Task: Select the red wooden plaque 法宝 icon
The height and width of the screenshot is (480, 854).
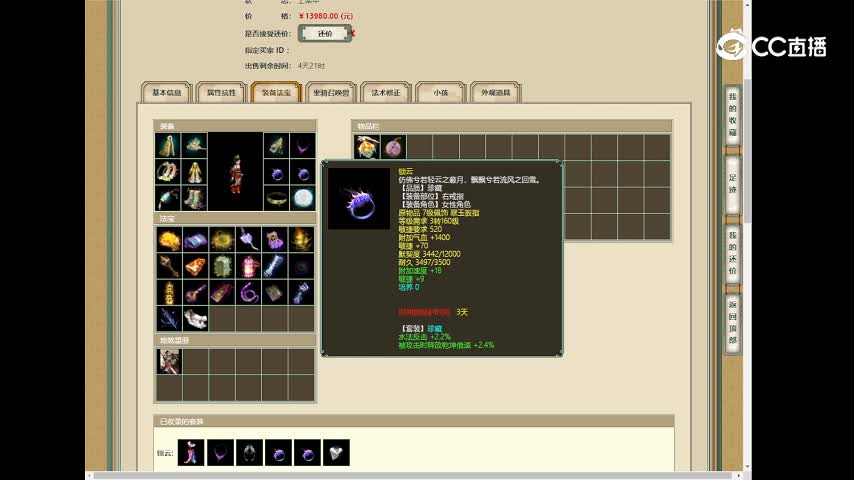Action: coord(222,293)
